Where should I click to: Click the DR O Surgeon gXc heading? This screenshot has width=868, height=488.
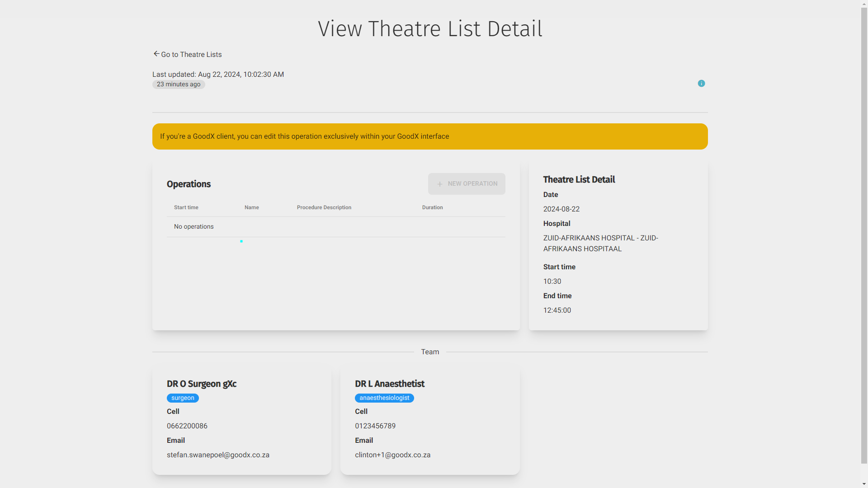202,384
